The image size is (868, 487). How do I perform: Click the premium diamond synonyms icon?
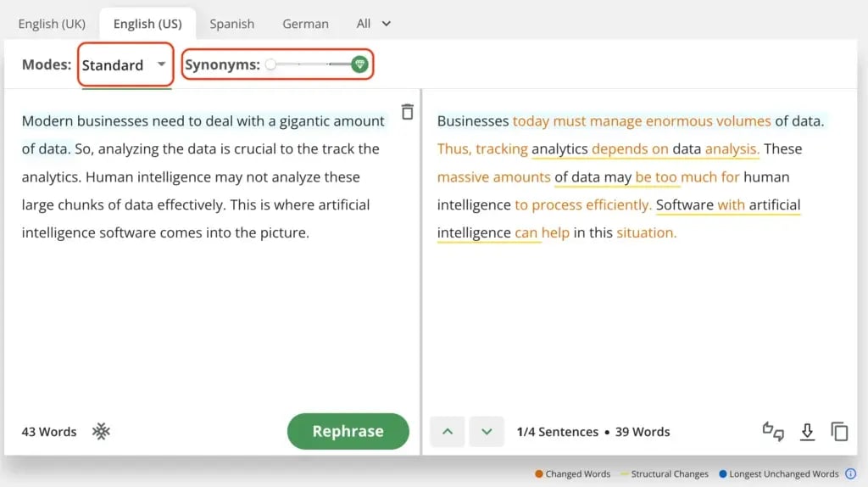pos(359,64)
